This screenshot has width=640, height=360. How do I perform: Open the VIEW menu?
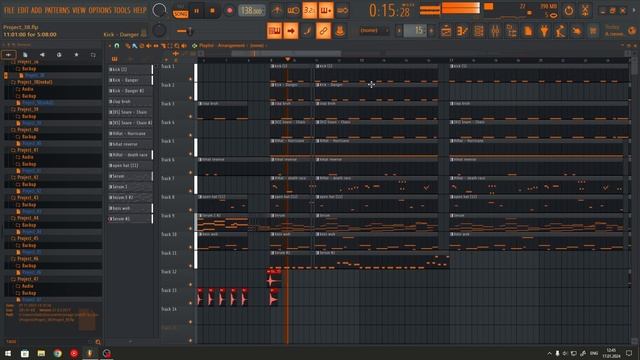coord(79,10)
